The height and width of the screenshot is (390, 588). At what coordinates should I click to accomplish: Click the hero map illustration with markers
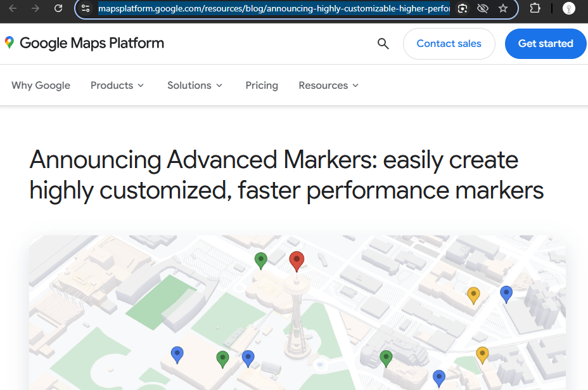click(x=297, y=313)
